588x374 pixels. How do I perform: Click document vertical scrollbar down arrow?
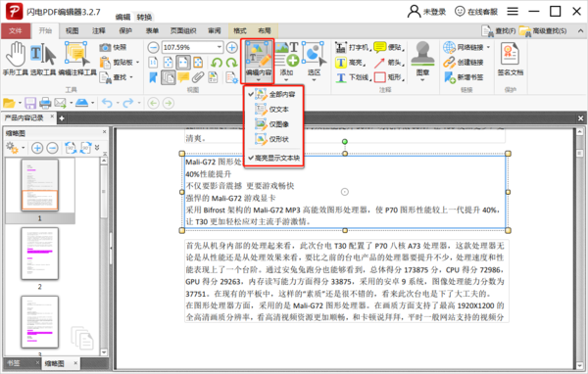point(579,365)
